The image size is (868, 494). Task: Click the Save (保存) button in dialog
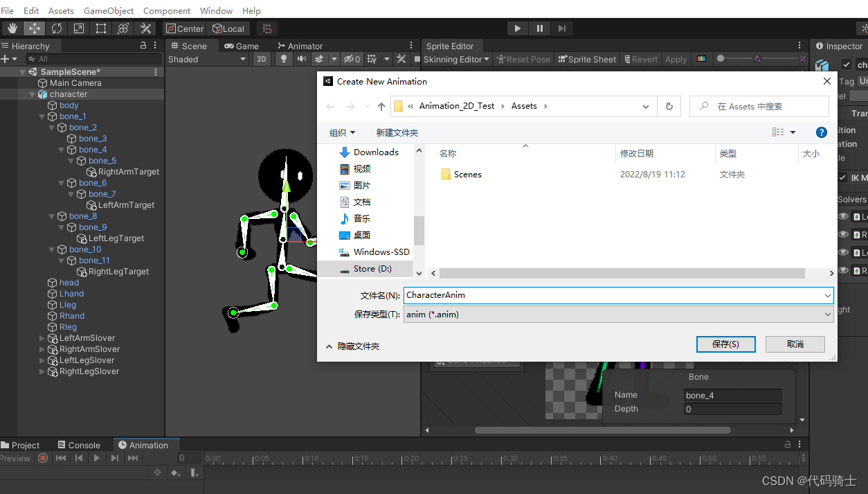click(725, 344)
